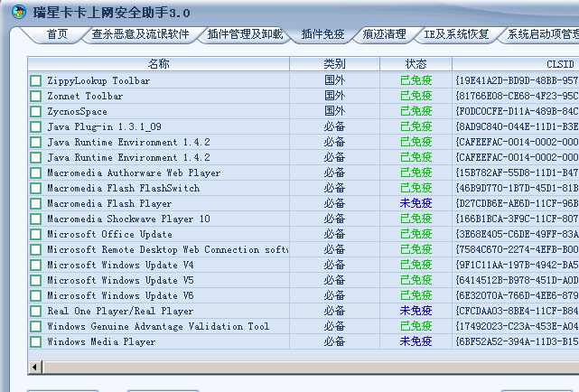
Task: Click the Zonnet Toolbar name
Action: coord(85,97)
